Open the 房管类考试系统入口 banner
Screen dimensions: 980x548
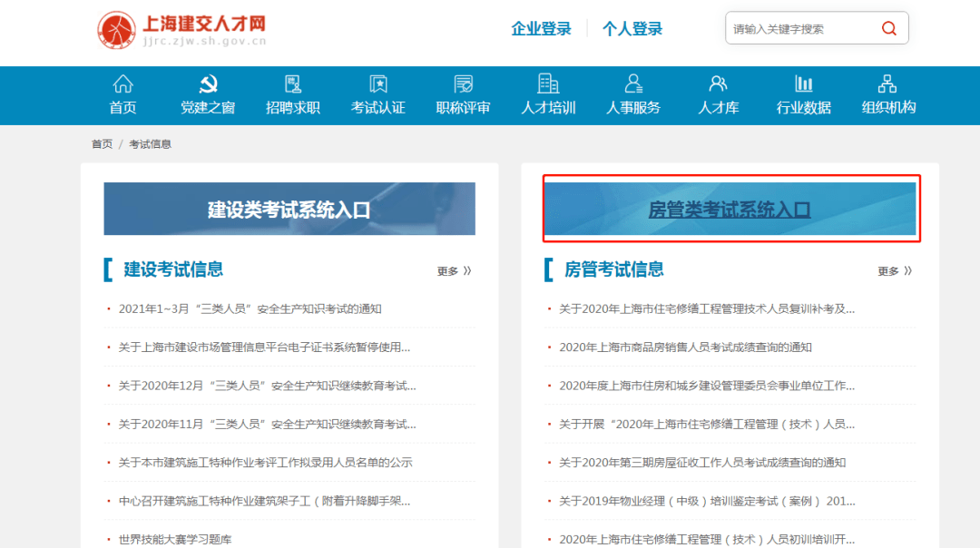pyautogui.click(x=730, y=209)
